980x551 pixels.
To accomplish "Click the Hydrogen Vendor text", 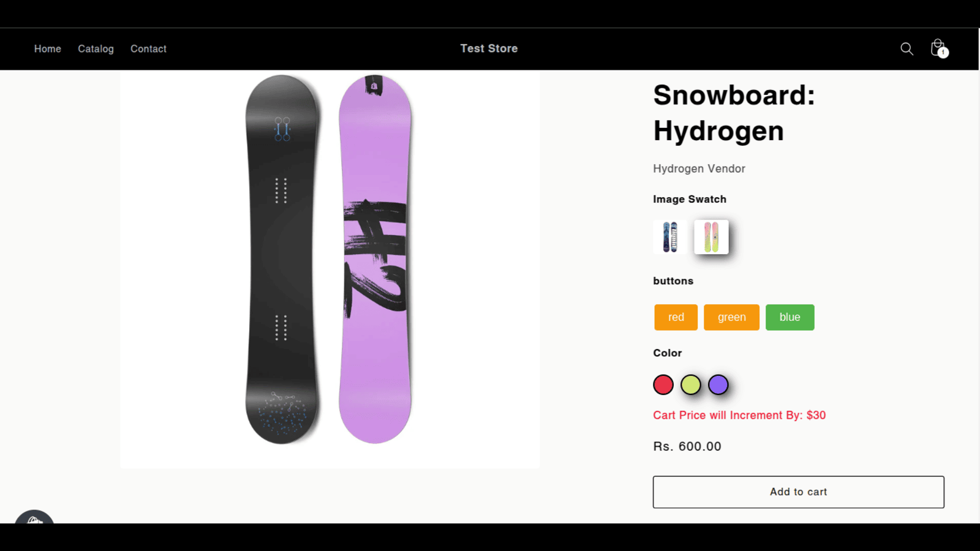I will pos(699,168).
